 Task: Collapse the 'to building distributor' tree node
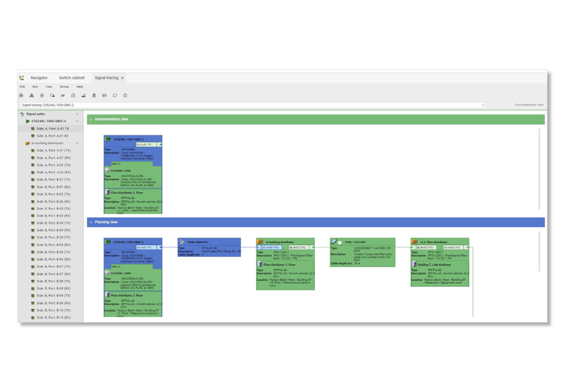(77, 144)
